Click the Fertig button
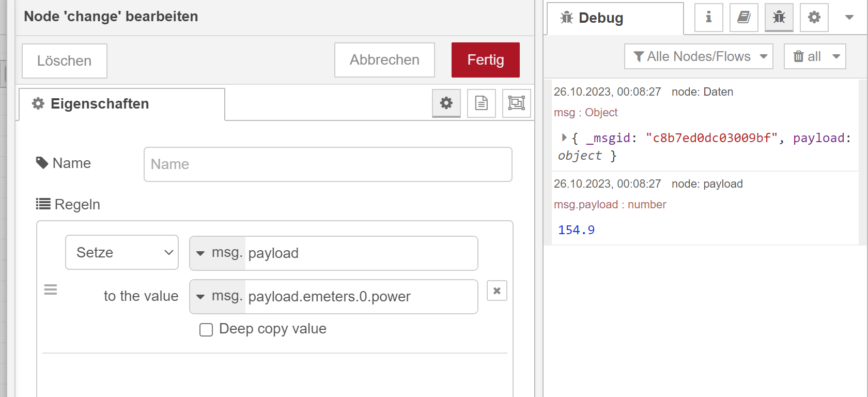 tap(485, 60)
